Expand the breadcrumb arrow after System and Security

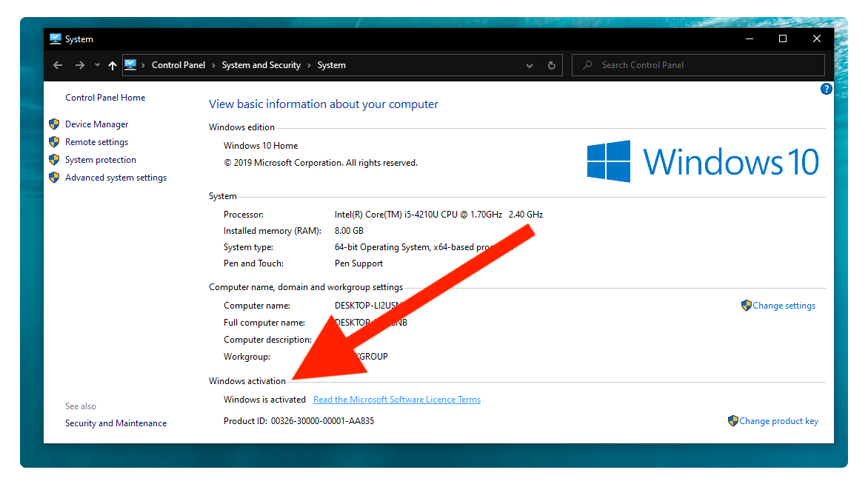coord(308,65)
